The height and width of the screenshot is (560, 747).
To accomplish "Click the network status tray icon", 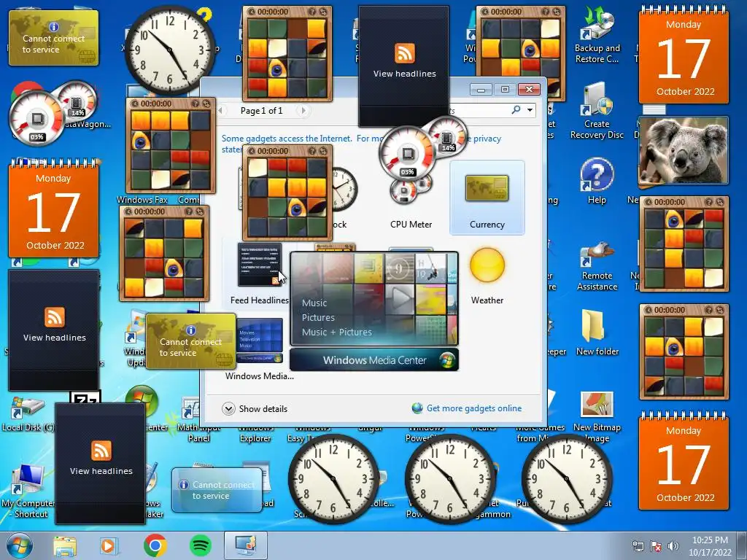I will (x=638, y=545).
